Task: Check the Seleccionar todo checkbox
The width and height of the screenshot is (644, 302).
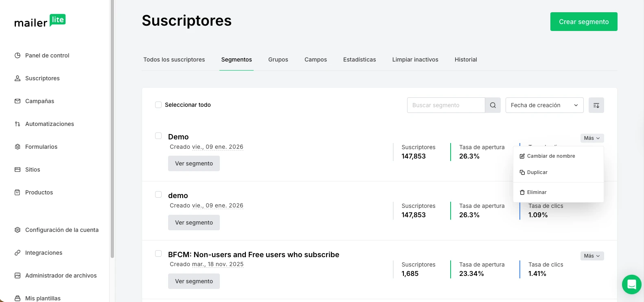Action: (x=158, y=105)
